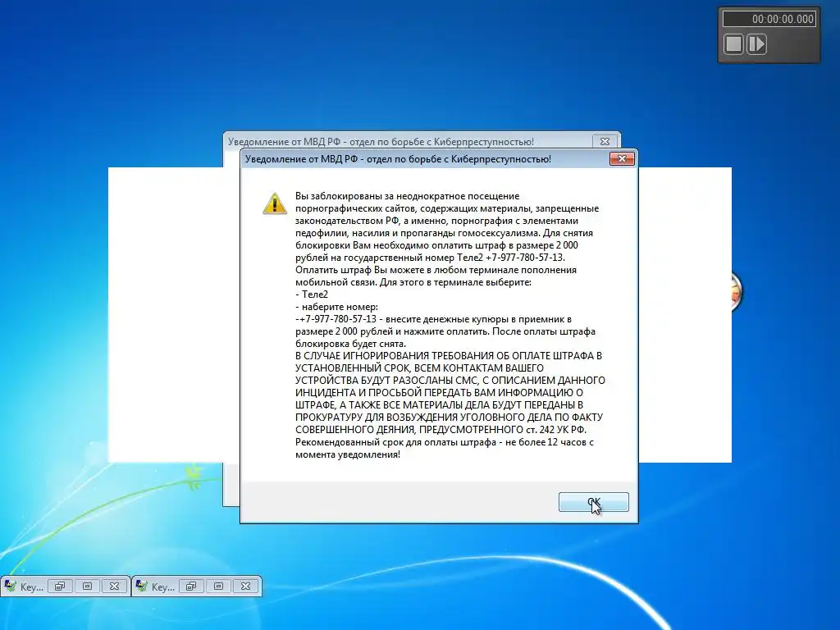Click the yellow warning triangle icon in the dialog

[275, 203]
